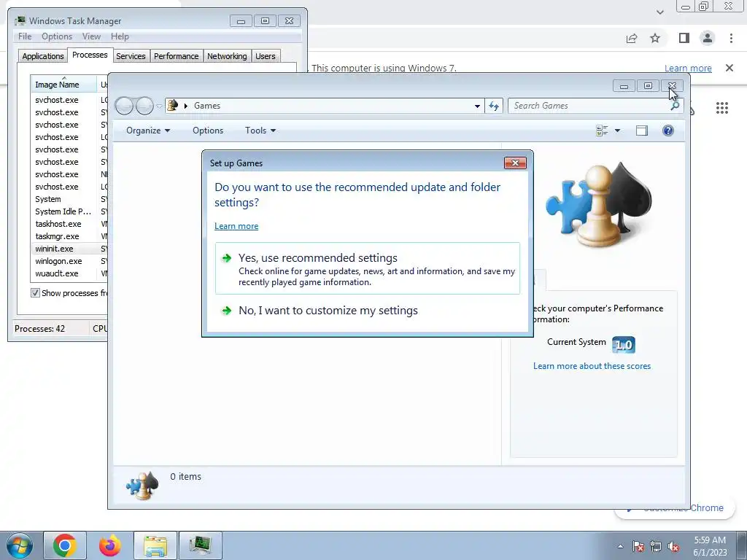Image resolution: width=747 pixels, height=560 pixels.
Task: Click the Chrome tab search chevron
Action: pyautogui.click(x=659, y=12)
